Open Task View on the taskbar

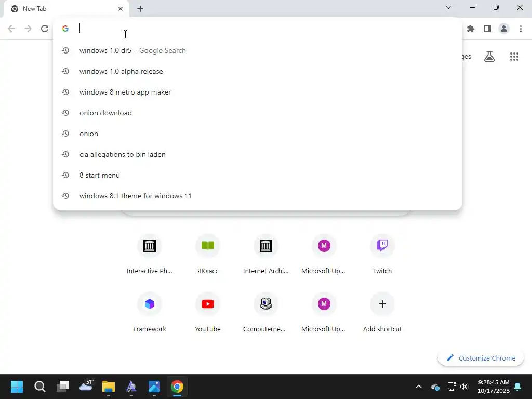(63, 387)
